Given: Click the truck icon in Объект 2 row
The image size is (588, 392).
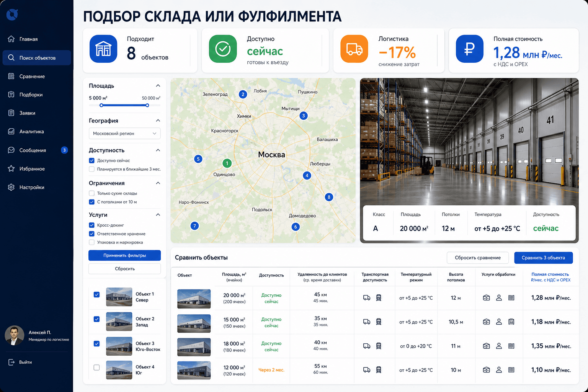Looking at the screenshot, I should tap(367, 322).
